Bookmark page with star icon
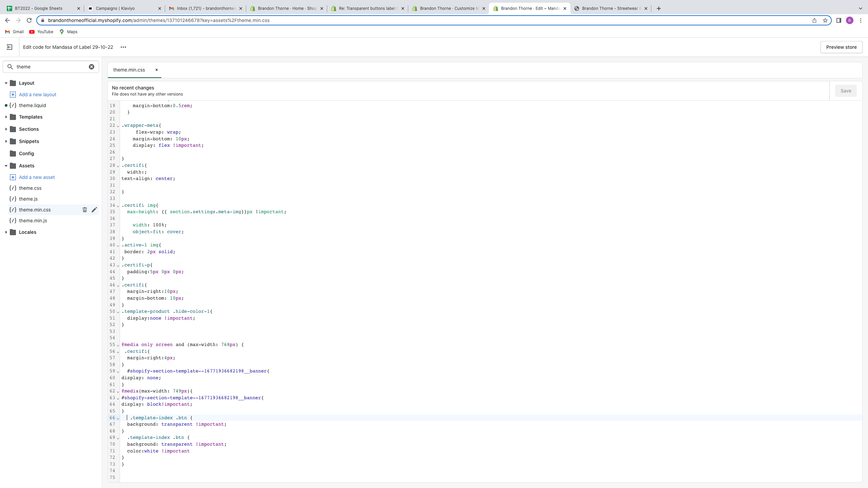This screenshot has width=868, height=488. [x=825, y=20]
